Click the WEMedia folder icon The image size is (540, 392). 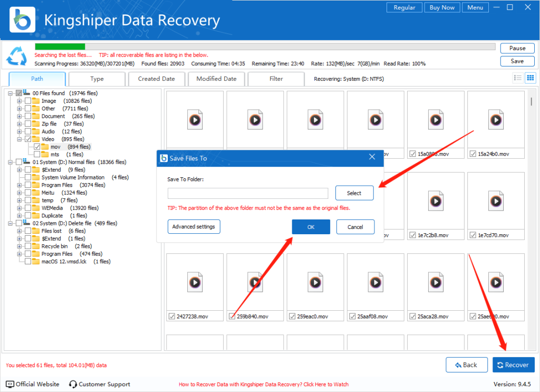[36, 208]
